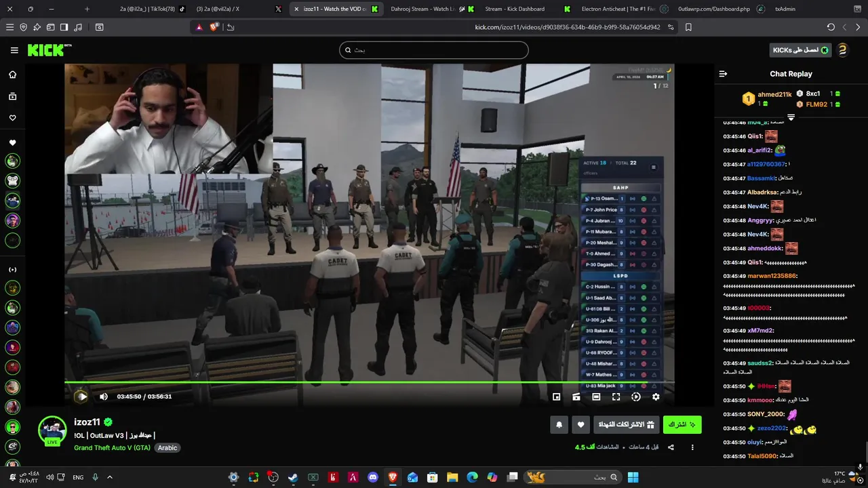Click chat username zezo2202

point(772,428)
